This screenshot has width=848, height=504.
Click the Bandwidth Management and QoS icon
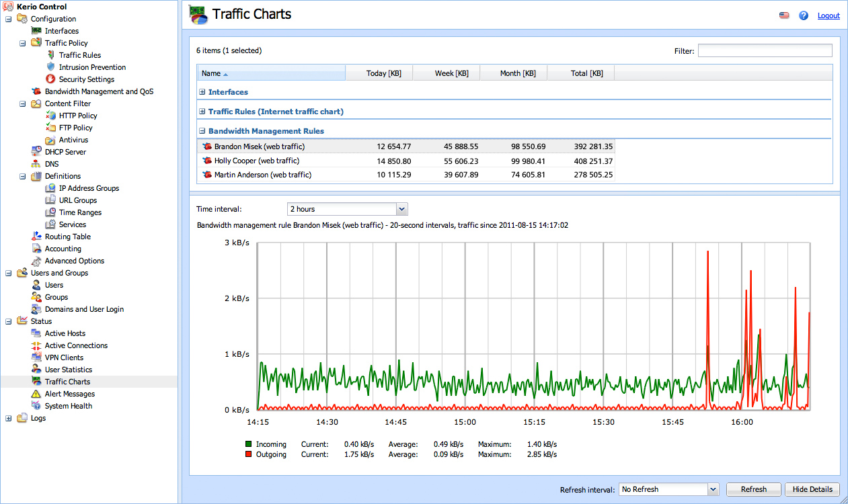[x=36, y=91]
